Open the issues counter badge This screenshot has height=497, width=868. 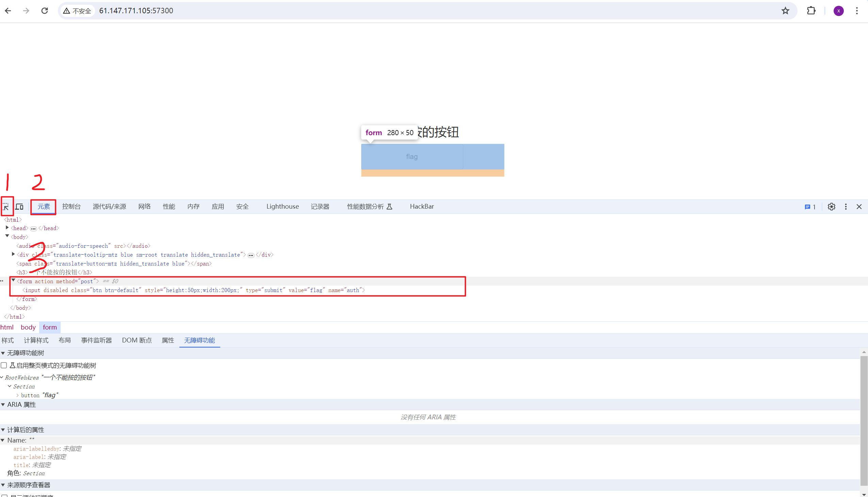(x=810, y=207)
